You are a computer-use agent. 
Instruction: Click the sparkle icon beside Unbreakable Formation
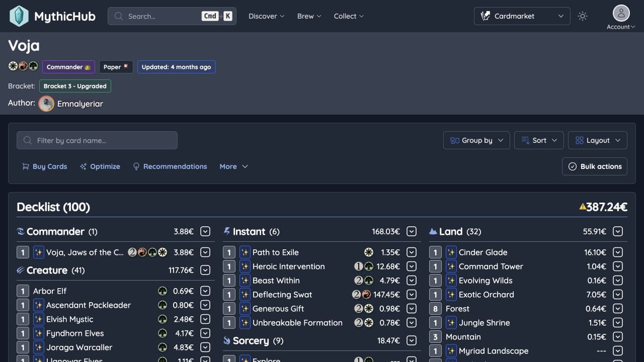click(245, 323)
